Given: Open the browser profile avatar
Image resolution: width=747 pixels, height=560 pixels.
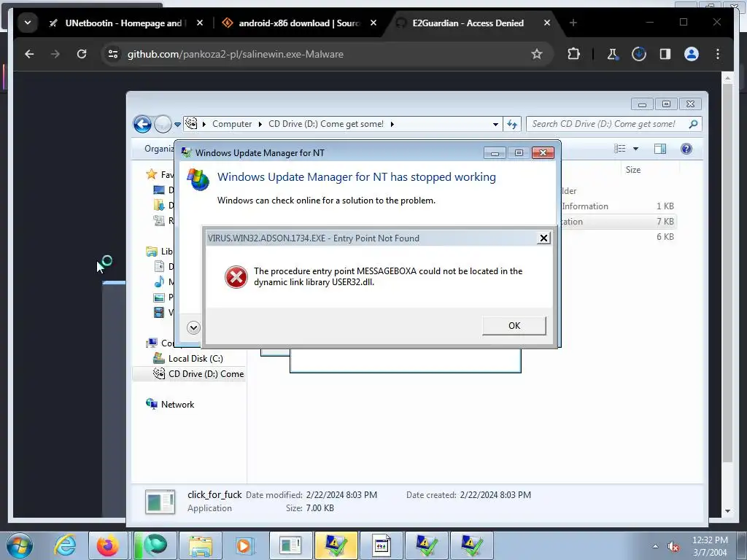Looking at the screenshot, I should 692,54.
